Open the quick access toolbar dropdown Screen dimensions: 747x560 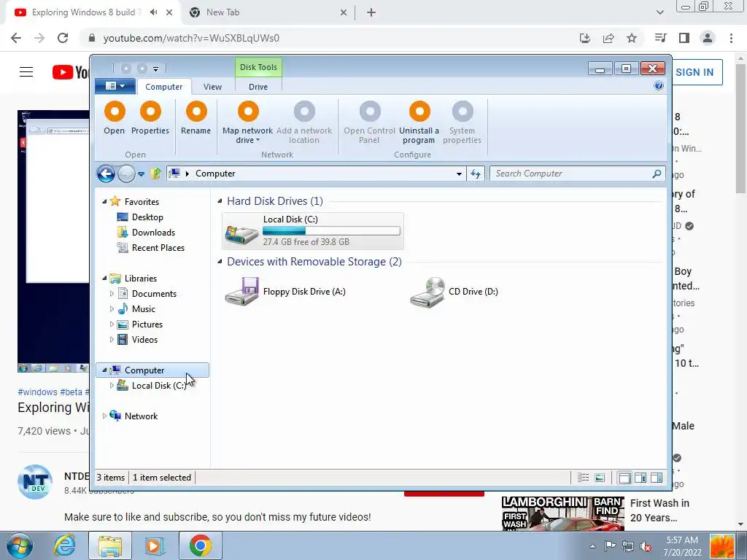pos(155,69)
